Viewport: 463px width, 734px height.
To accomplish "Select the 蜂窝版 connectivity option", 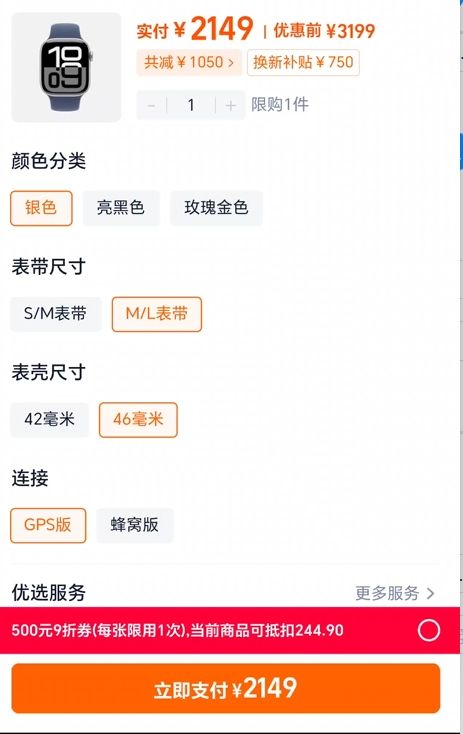I will (x=135, y=525).
